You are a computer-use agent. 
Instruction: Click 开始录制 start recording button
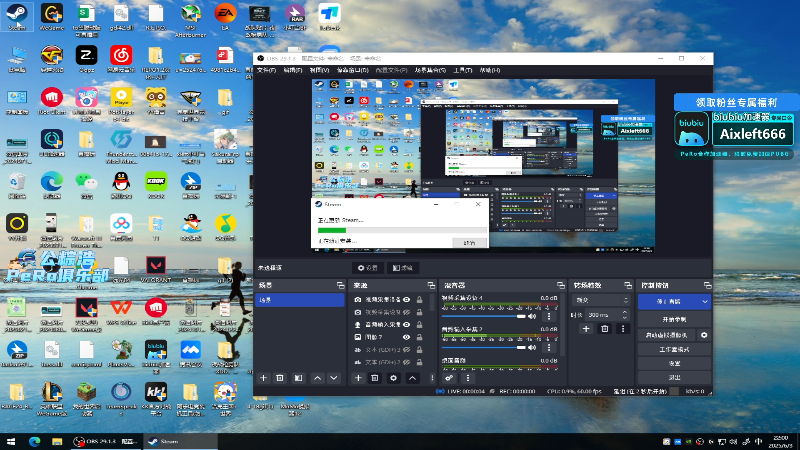pyautogui.click(x=674, y=319)
